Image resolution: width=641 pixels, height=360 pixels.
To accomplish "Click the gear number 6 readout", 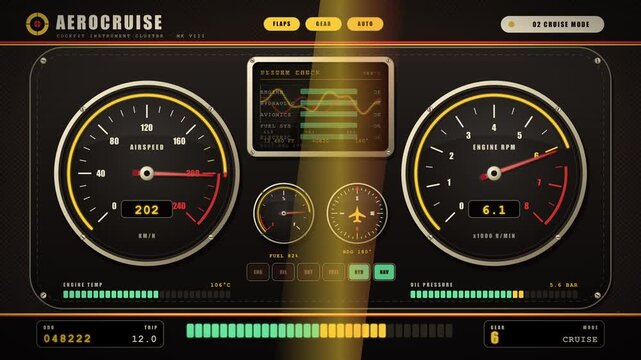I will (495, 338).
